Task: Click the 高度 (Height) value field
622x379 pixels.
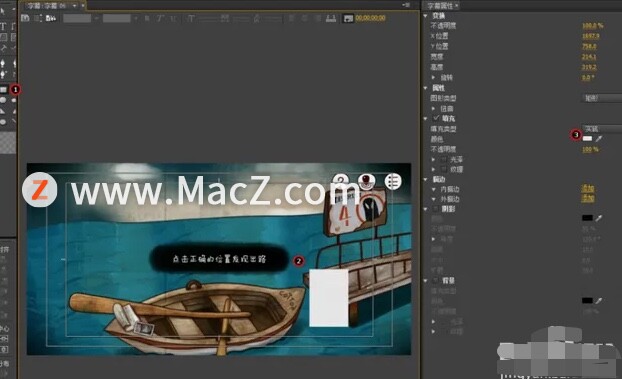Action: [589, 67]
